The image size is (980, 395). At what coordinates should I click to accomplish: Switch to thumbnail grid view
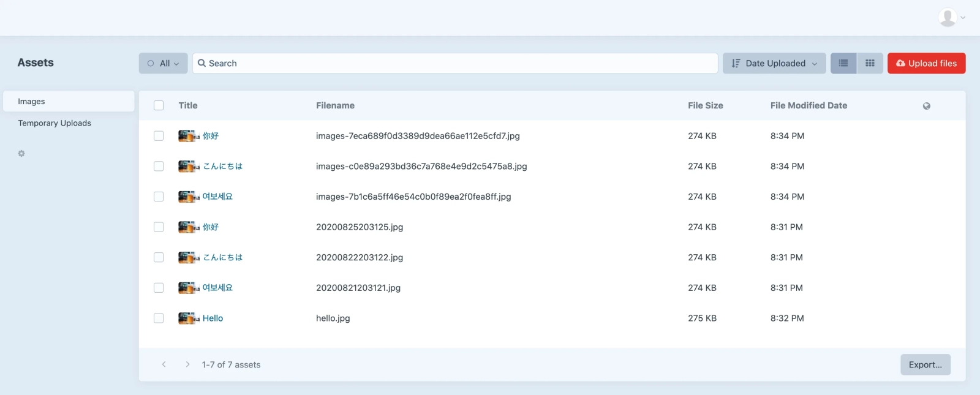[870, 63]
